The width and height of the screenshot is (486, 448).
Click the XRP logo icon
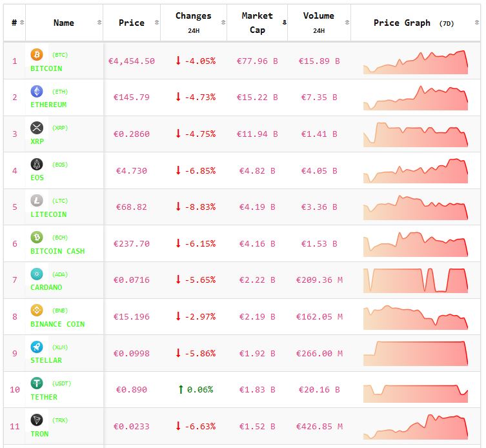pos(37,128)
